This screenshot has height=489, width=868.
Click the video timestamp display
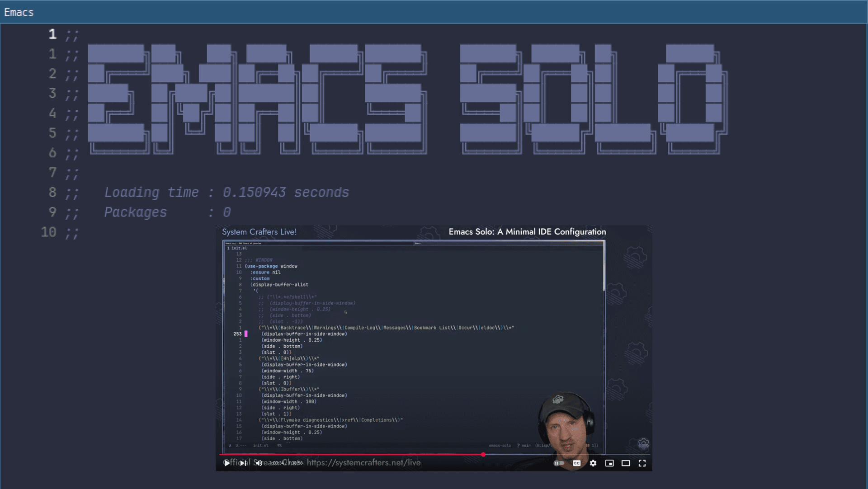tap(286, 463)
